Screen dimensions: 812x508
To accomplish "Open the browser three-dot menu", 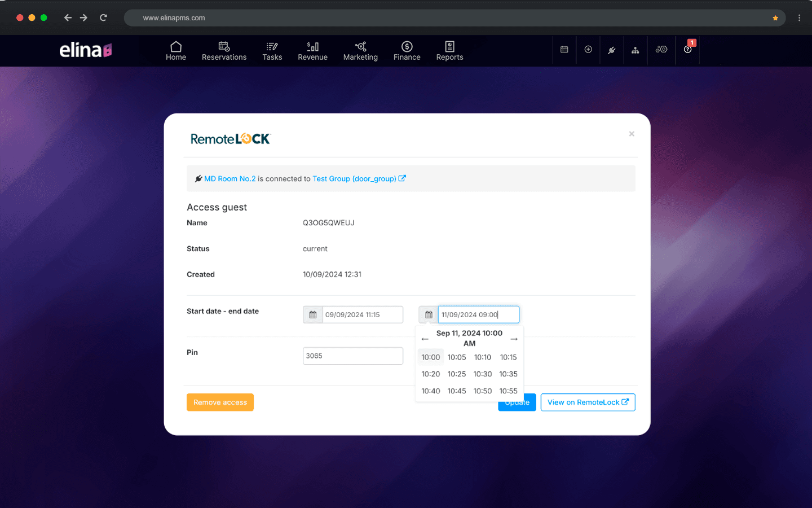I will (799, 17).
